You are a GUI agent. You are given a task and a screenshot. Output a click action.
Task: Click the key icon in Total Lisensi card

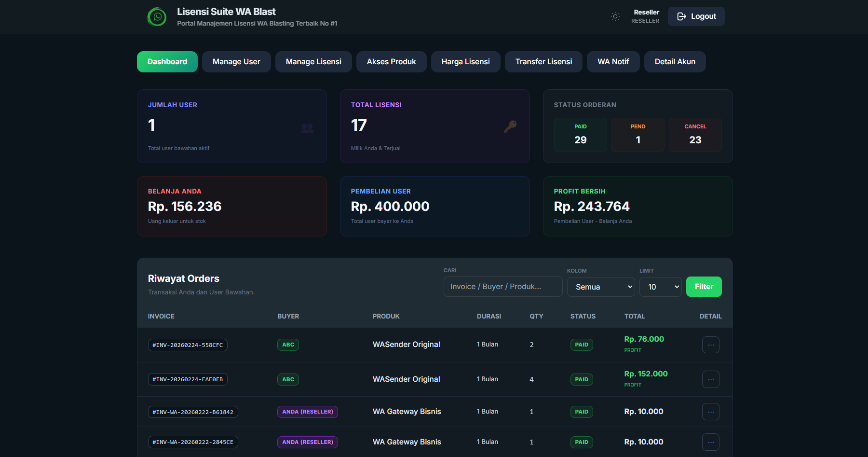[x=510, y=126]
